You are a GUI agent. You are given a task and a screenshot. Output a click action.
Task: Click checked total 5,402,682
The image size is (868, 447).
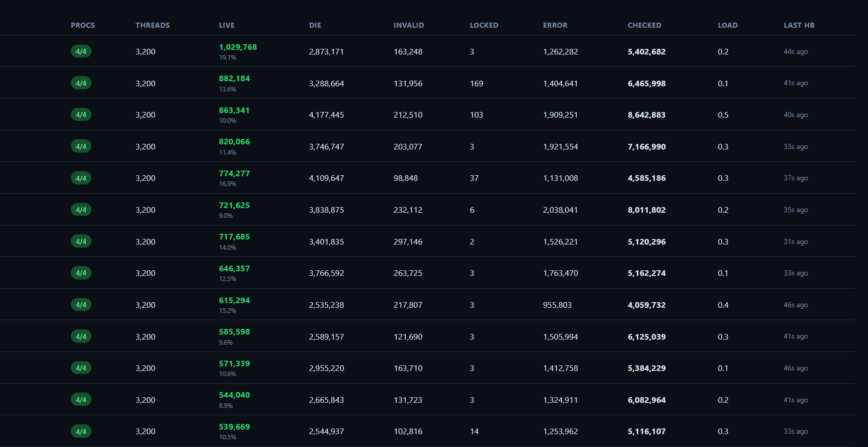coord(647,52)
